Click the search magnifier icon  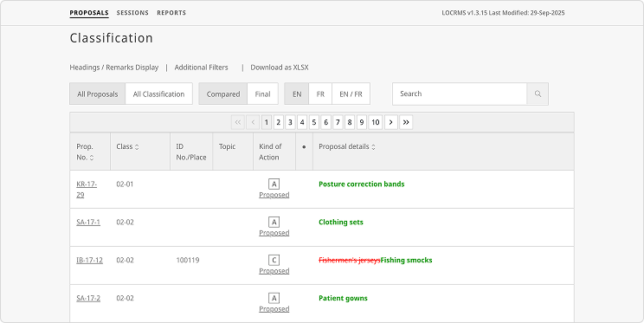tap(538, 94)
